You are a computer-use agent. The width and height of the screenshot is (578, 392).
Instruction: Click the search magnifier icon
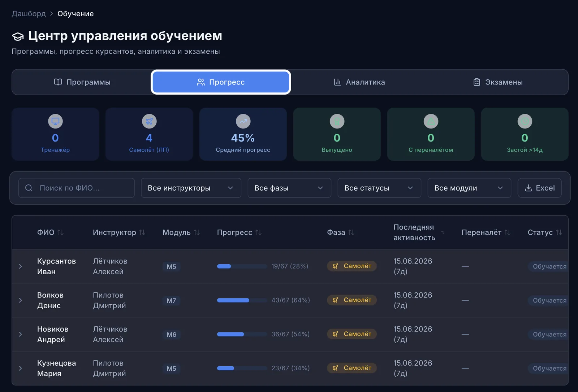pyautogui.click(x=29, y=188)
